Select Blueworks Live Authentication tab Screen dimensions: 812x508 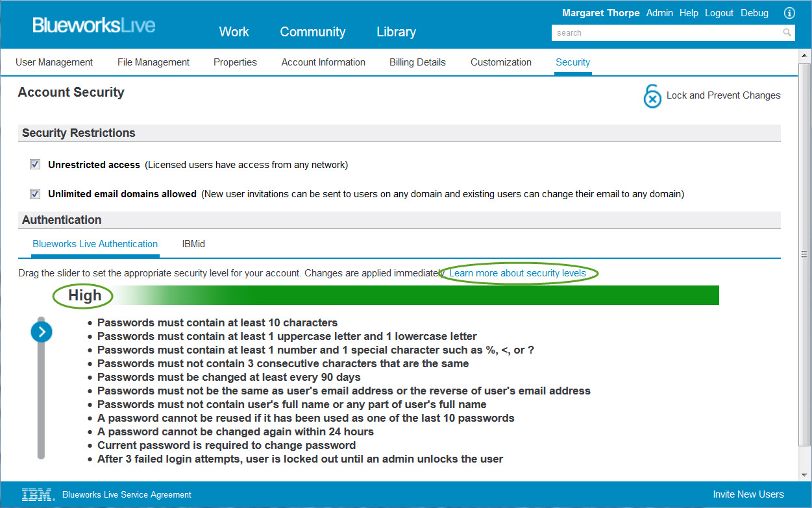(x=95, y=244)
